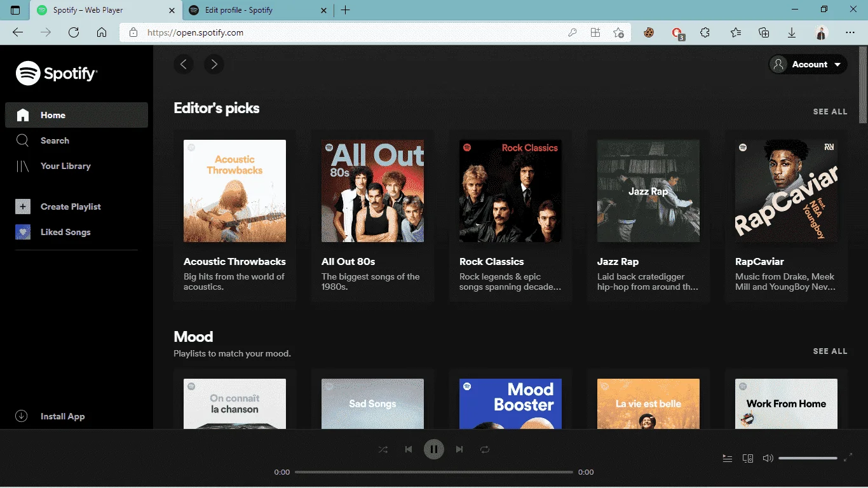Click the Mood section heading
The width and height of the screenshot is (868, 488).
click(193, 337)
